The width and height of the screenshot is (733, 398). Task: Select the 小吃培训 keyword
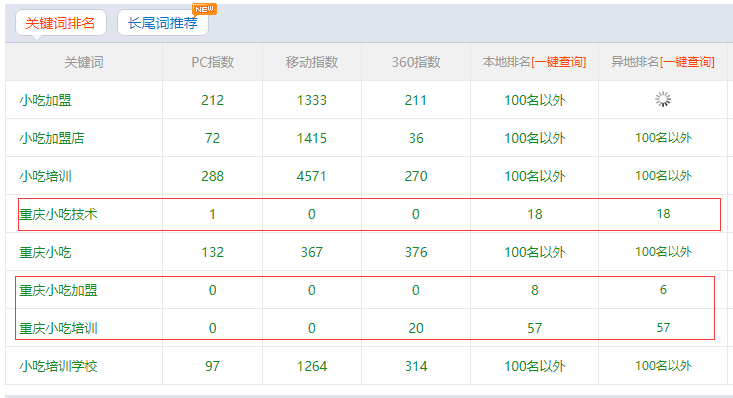(x=45, y=176)
